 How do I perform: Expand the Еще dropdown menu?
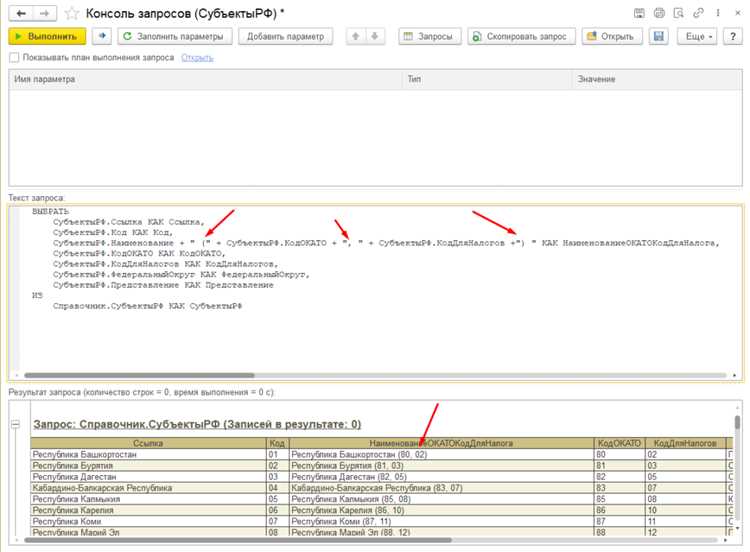[x=697, y=36]
